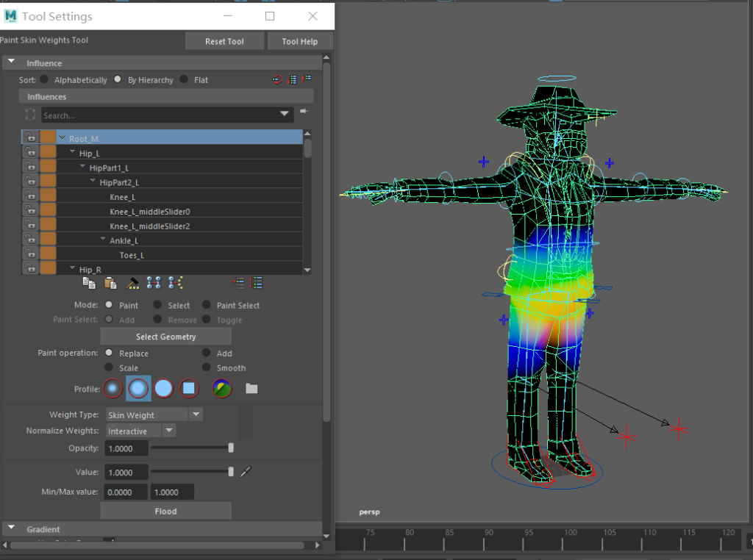Screen dimensions: 753x560
Task: Collapse the Ankle_L tree node
Action: click(x=103, y=239)
